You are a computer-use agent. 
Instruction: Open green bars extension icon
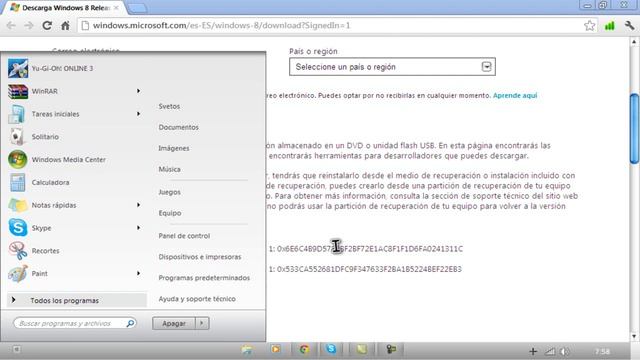[609, 26]
